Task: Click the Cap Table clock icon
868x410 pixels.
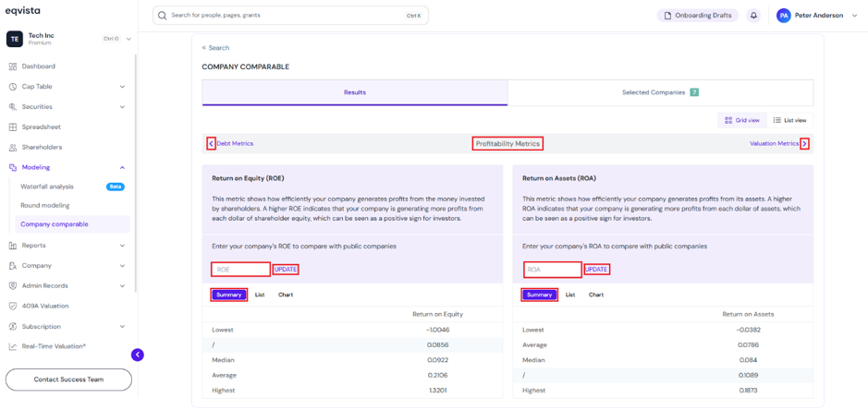Action: click(13, 87)
